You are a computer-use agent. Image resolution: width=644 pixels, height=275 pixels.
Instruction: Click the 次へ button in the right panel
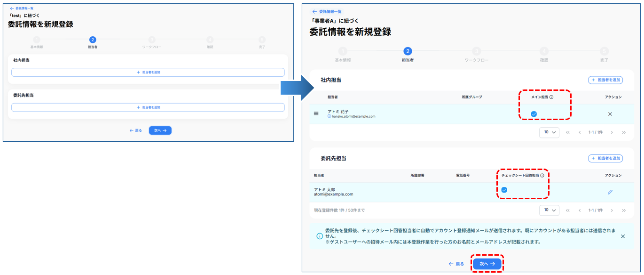tap(487, 264)
